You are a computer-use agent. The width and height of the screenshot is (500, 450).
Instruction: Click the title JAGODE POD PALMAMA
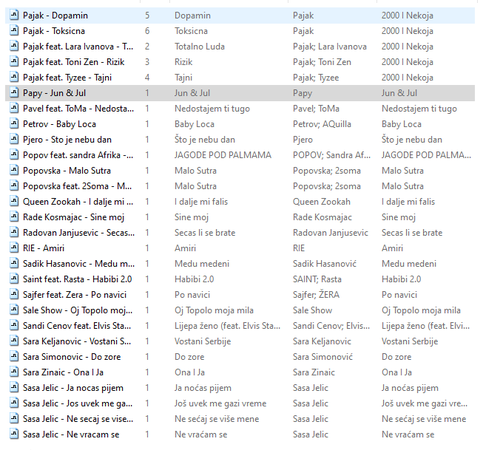(x=223, y=155)
